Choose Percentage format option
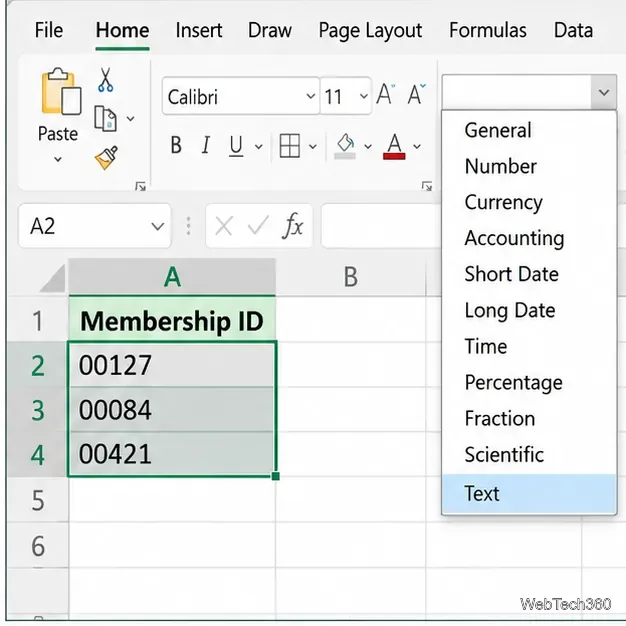Viewport: 626px width, 626px height. (529, 382)
